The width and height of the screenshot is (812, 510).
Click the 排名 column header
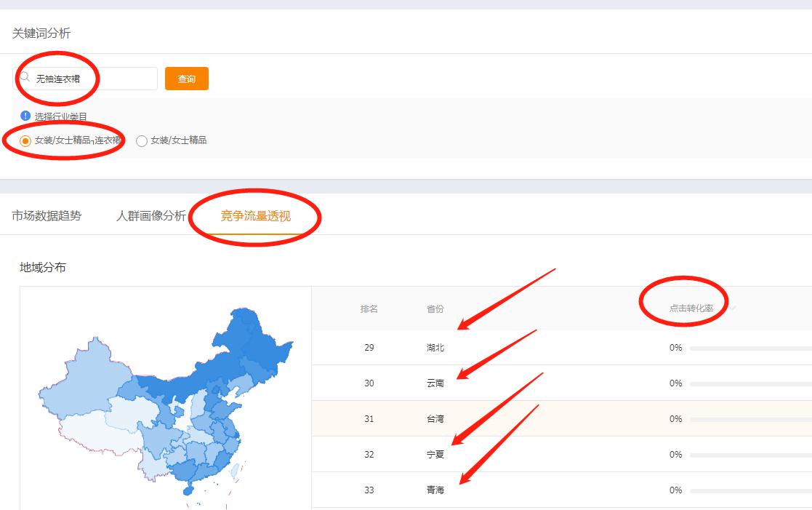point(369,309)
